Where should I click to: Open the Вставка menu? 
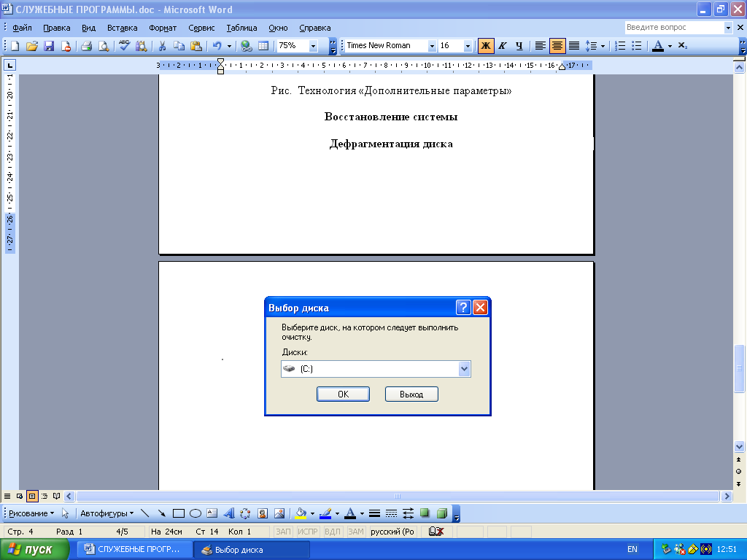pyautogui.click(x=123, y=28)
